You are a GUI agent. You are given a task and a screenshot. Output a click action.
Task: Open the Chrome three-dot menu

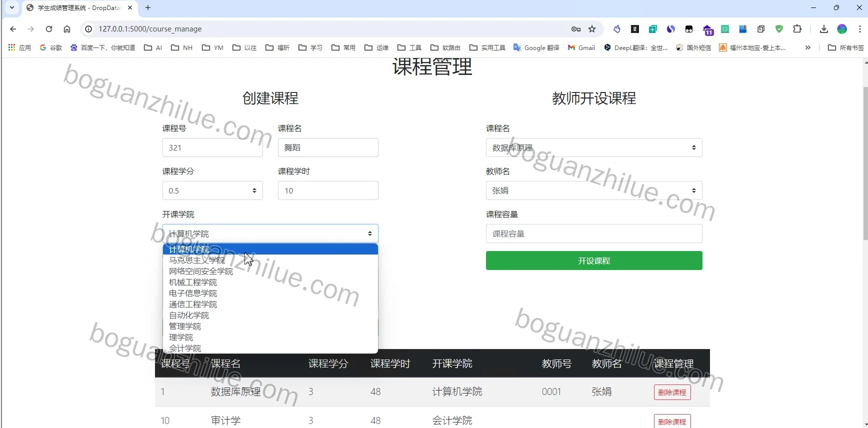860,29
